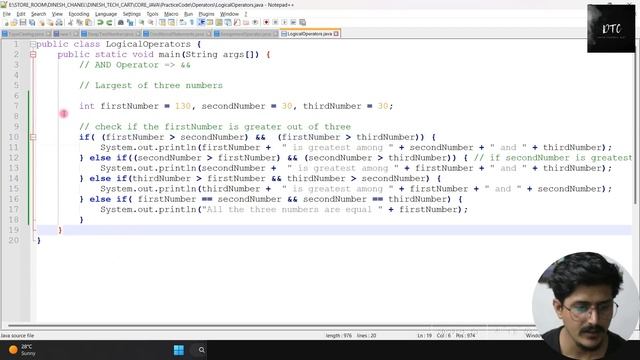Collapse the LogicalOperators class fold on line 1
The image size is (640, 360).
click(33, 44)
